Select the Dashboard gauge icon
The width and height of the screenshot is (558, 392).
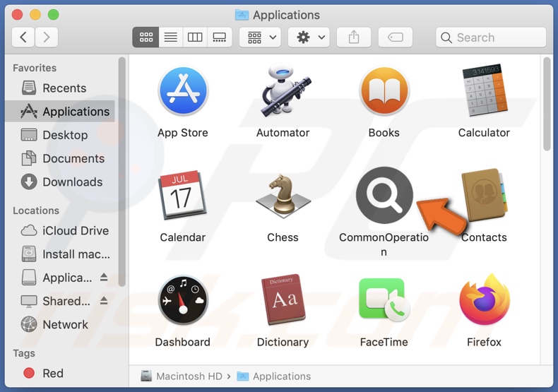(x=183, y=300)
